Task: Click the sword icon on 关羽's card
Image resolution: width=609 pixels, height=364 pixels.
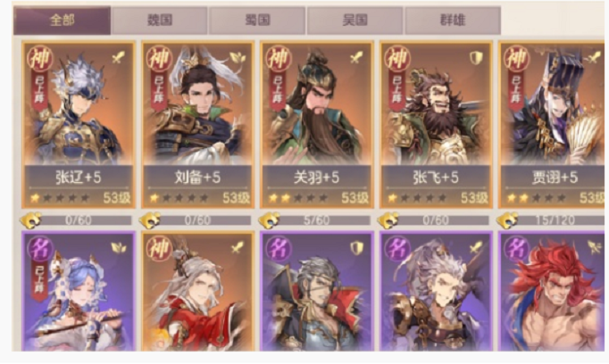Action: (x=356, y=58)
